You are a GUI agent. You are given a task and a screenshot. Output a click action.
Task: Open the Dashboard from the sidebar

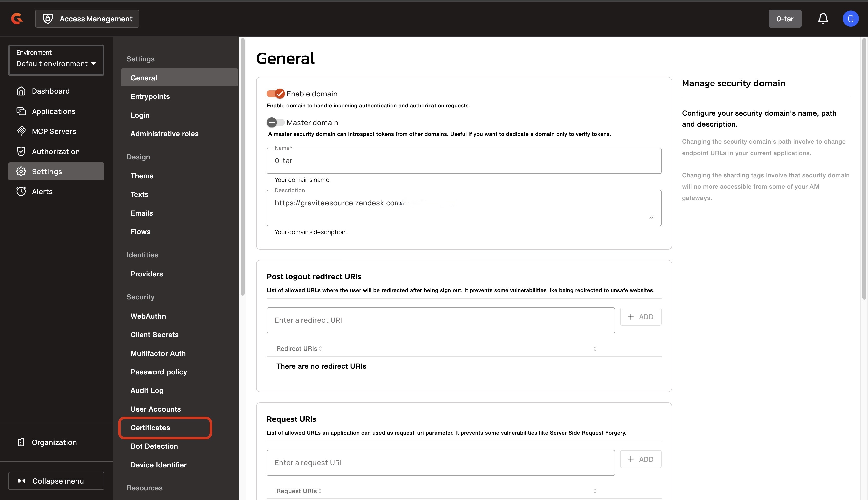click(50, 91)
